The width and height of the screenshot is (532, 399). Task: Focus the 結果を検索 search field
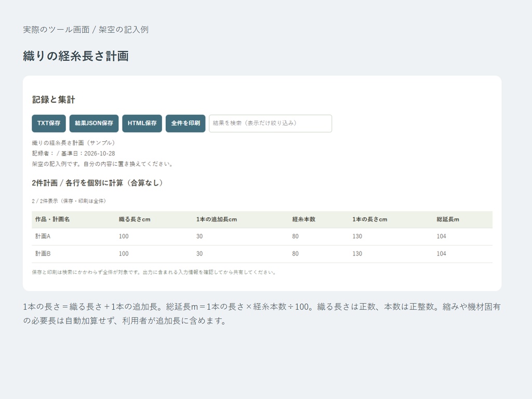(x=270, y=124)
